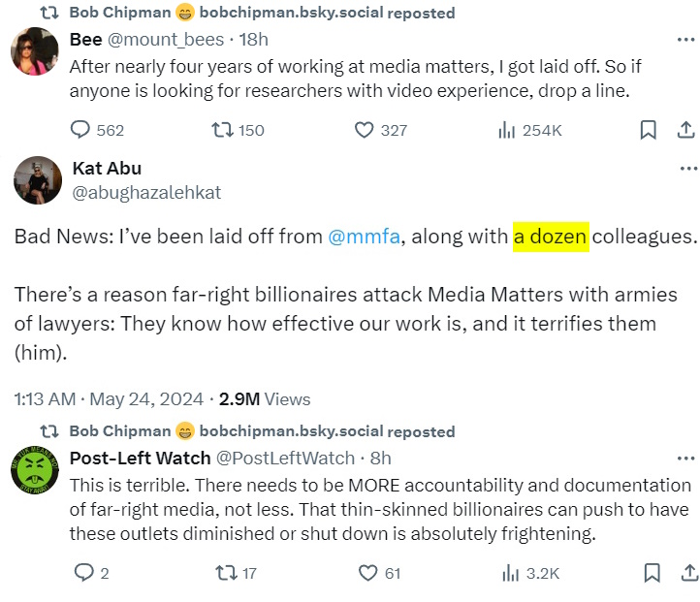Click Post-Left Watch's green avatar
The image size is (700, 602).
click(x=35, y=470)
